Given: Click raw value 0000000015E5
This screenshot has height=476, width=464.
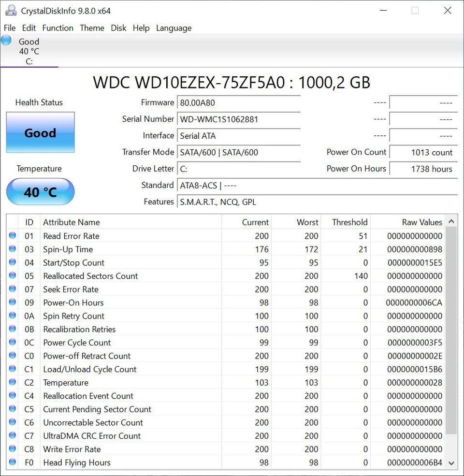Looking at the screenshot, I should pos(415,262).
